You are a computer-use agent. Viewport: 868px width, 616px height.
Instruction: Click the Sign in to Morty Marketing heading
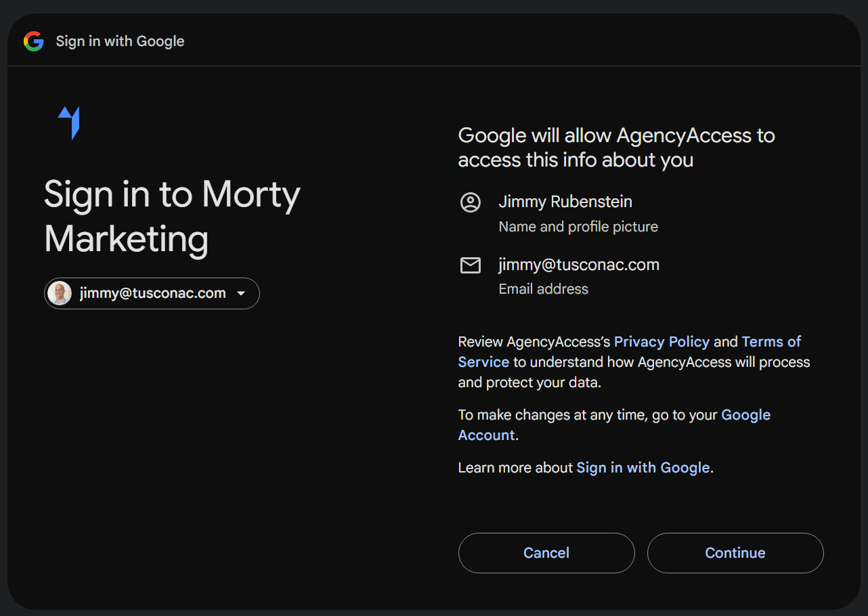171,217
